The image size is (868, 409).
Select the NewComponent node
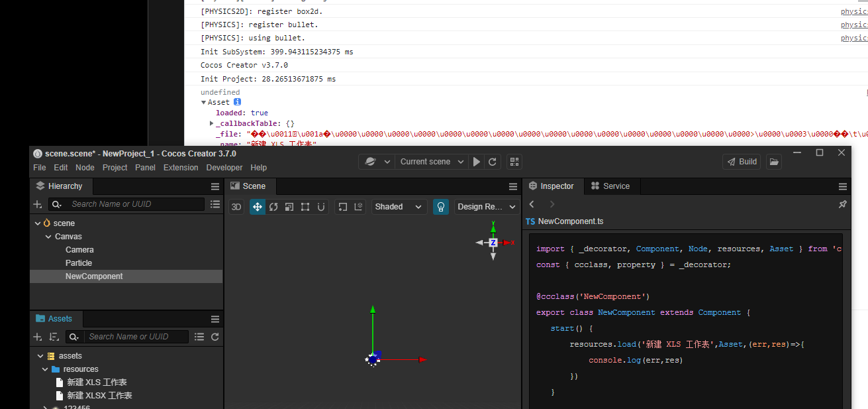[x=94, y=276]
